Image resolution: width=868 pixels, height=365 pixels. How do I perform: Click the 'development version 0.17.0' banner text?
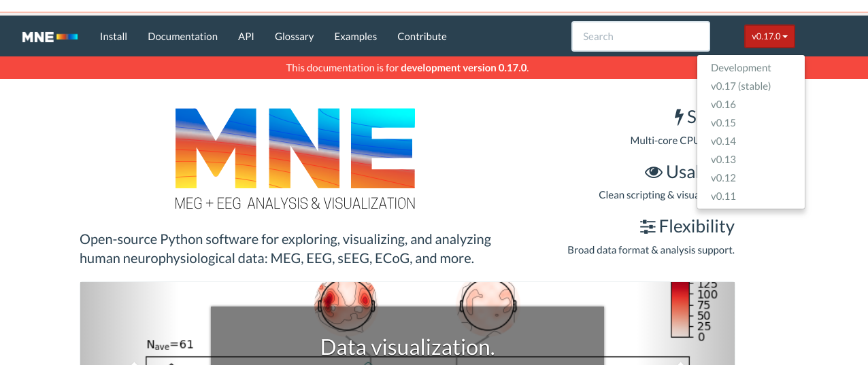tap(464, 68)
